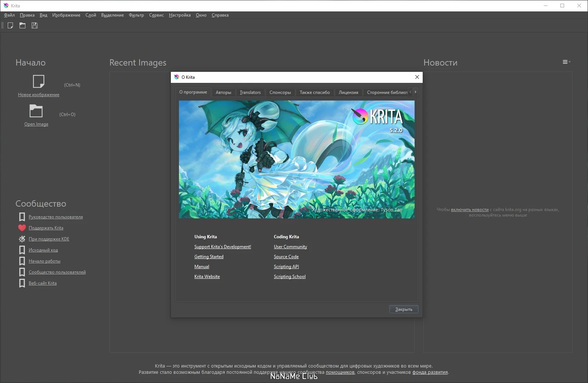Click the Закрыть button
This screenshot has width=588, height=383.
(404, 309)
